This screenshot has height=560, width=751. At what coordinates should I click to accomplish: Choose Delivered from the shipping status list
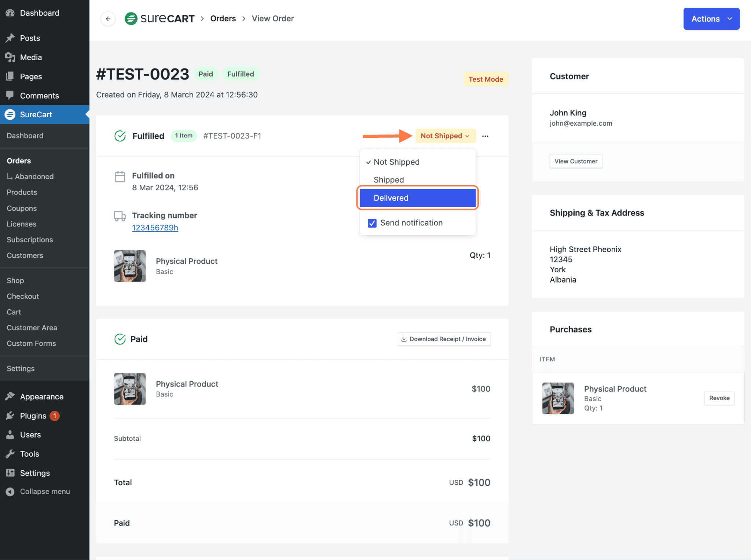(391, 198)
